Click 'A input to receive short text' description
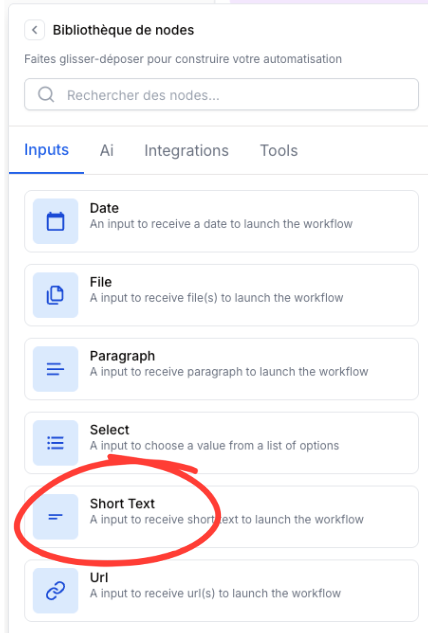Viewport: 428px width, 633px height. 227,519
